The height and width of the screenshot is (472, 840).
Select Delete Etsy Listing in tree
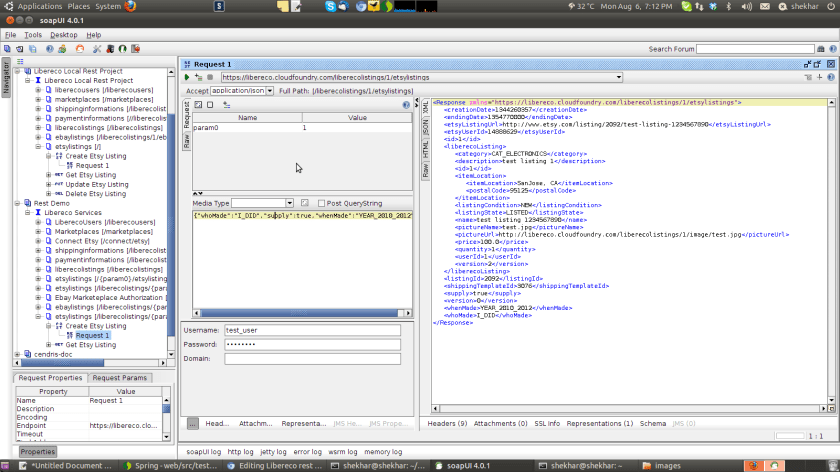[96, 194]
